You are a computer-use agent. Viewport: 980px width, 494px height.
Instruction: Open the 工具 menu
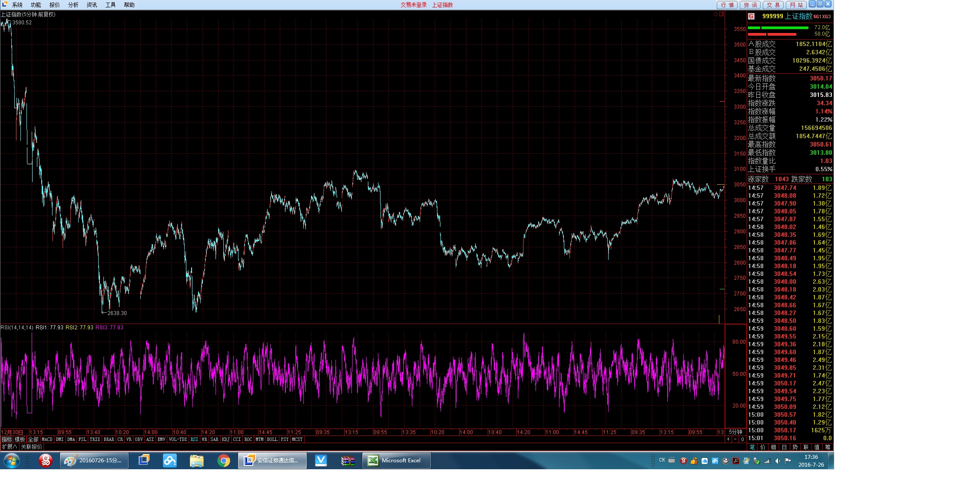pyautogui.click(x=110, y=5)
